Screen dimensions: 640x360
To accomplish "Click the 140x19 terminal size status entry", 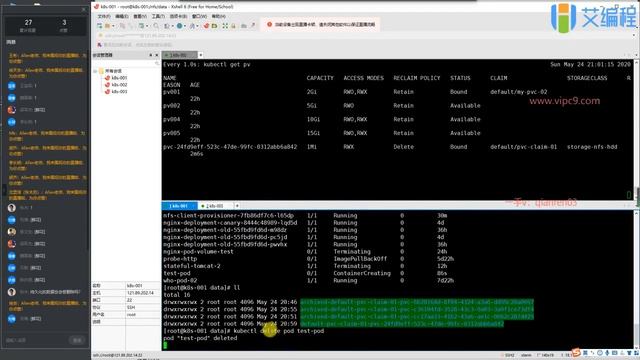I will 545,355.
